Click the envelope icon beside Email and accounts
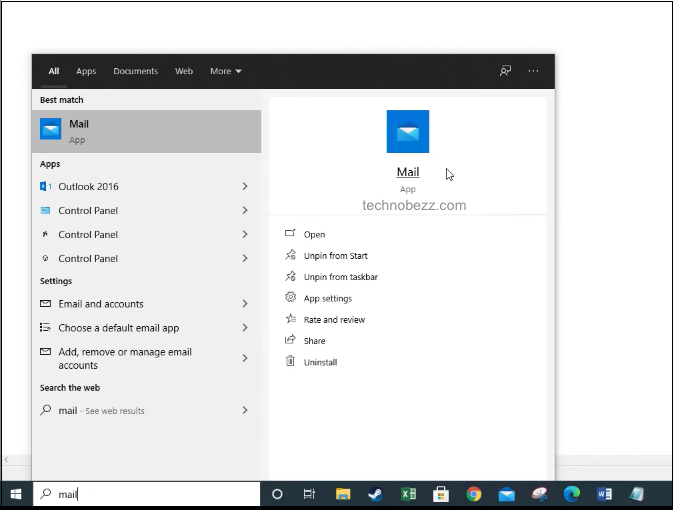 point(45,304)
